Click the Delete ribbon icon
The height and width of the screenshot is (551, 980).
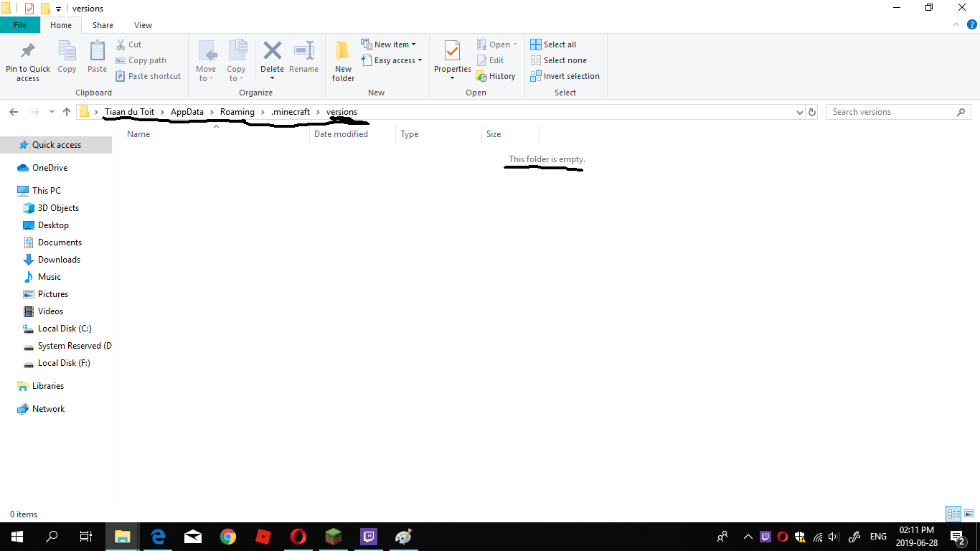(x=272, y=62)
